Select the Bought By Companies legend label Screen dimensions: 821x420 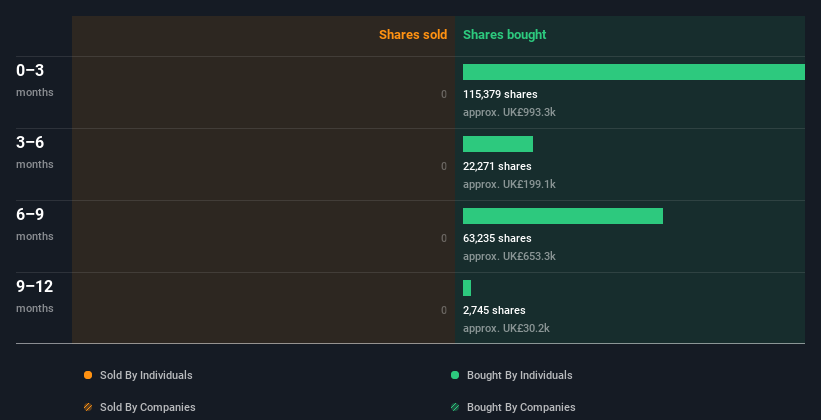(x=521, y=407)
